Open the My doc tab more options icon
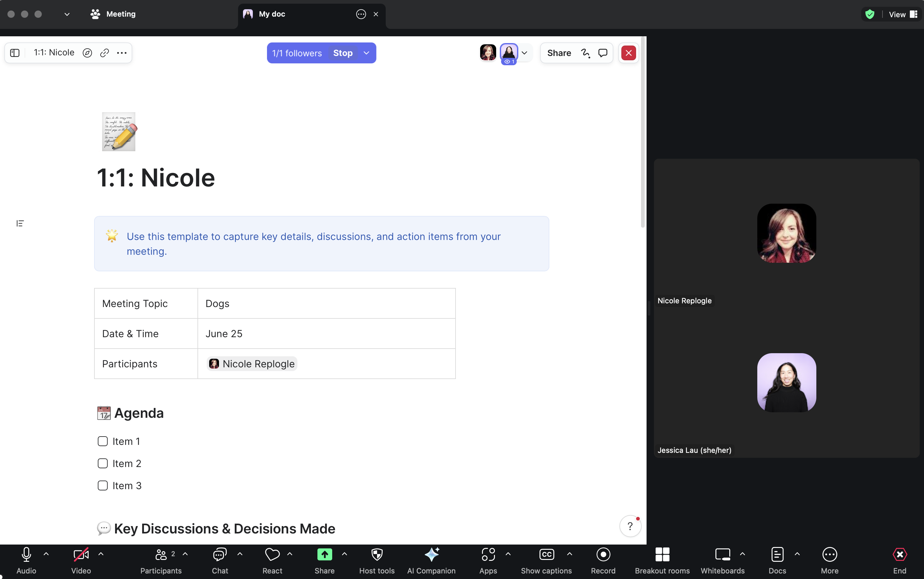Viewport: 924px width, 579px height. tap(361, 14)
